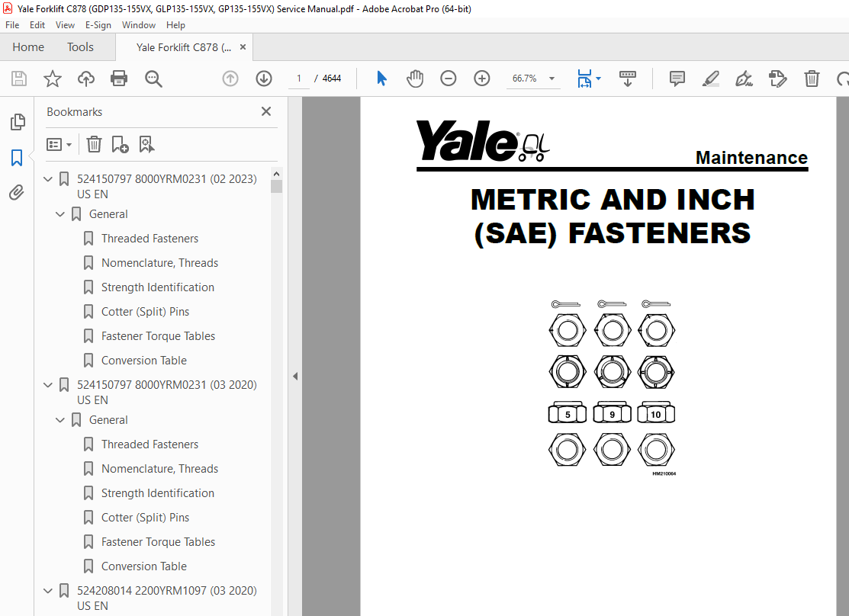Delete selected bookmark trash icon
Screen dimensions: 849x616
[95, 145]
